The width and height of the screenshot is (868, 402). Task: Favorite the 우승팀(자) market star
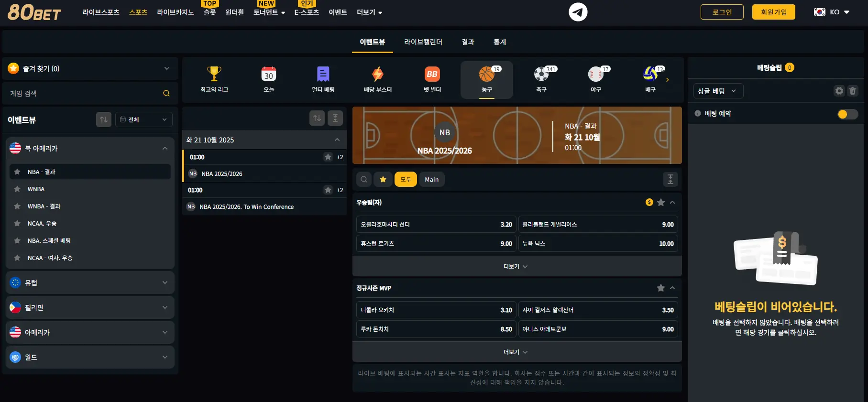(661, 202)
